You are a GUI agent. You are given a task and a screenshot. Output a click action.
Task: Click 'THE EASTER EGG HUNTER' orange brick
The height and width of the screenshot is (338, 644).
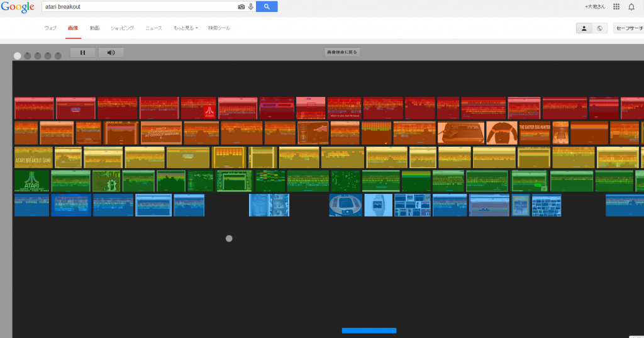tap(535, 133)
